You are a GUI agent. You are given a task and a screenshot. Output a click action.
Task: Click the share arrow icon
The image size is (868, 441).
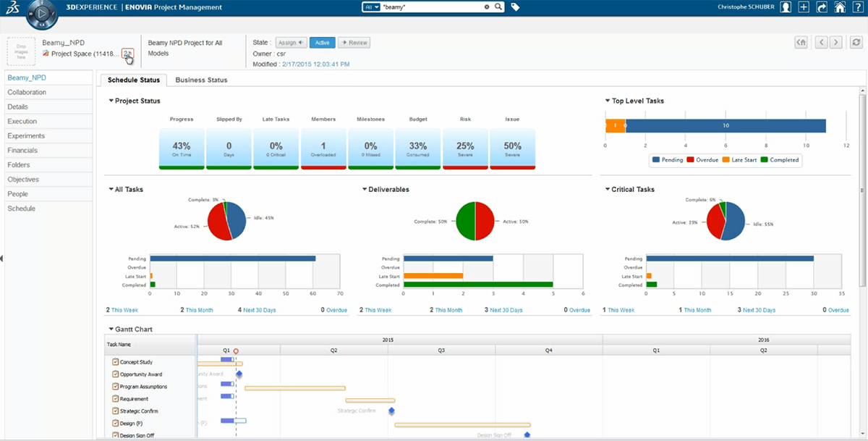[x=822, y=7]
